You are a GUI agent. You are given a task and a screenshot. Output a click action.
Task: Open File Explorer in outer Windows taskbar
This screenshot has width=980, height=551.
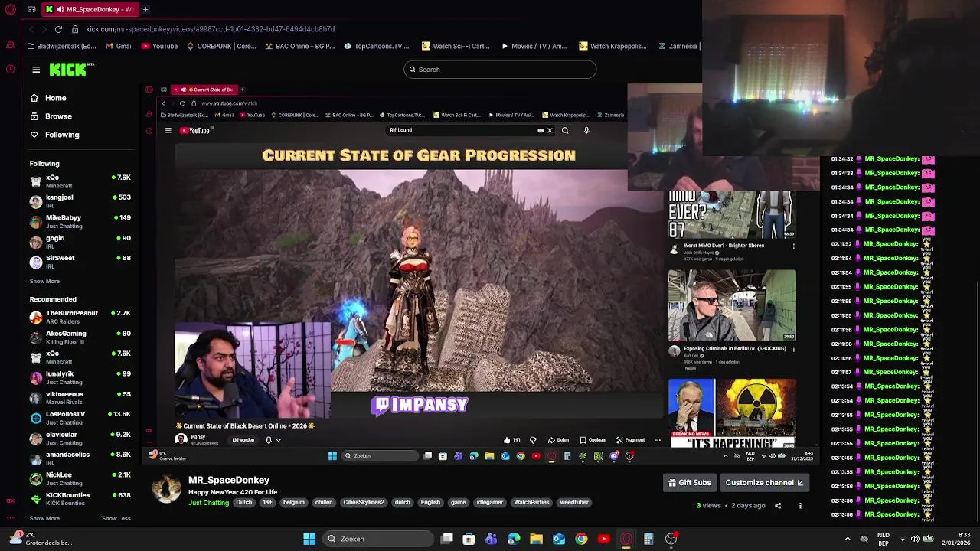pyautogui.click(x=536, y=539)
